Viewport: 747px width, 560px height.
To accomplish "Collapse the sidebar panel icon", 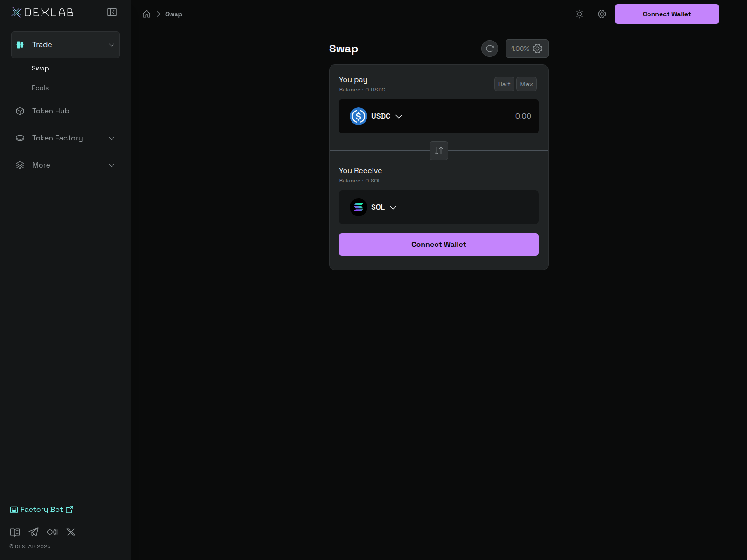I will (112, 12).
